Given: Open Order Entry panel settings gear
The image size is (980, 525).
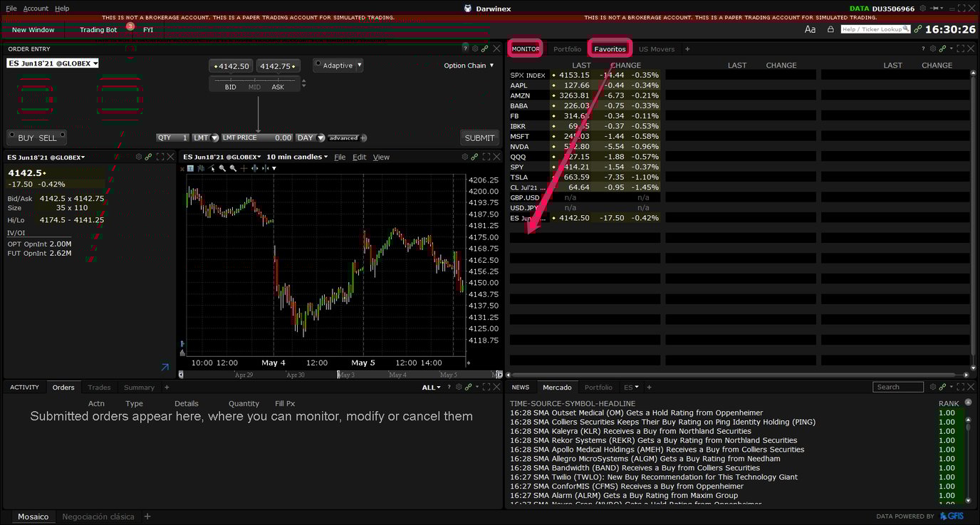Looking at the screenshot, I should [475, 48].
